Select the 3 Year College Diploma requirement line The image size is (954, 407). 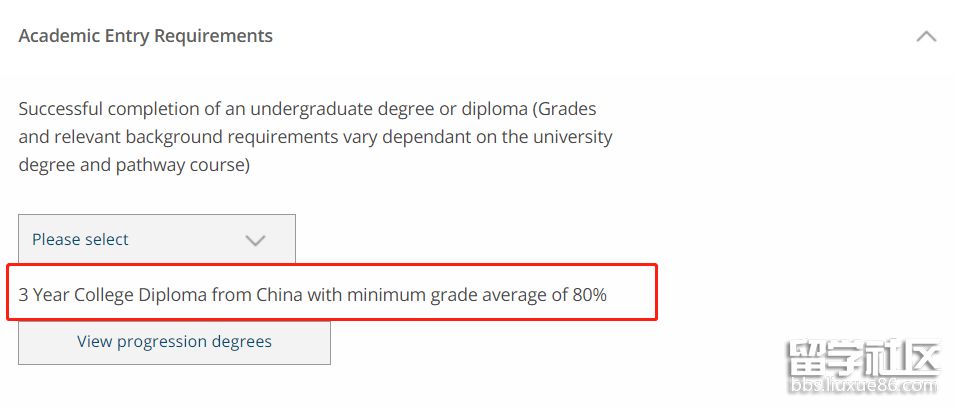coord(312,295)
